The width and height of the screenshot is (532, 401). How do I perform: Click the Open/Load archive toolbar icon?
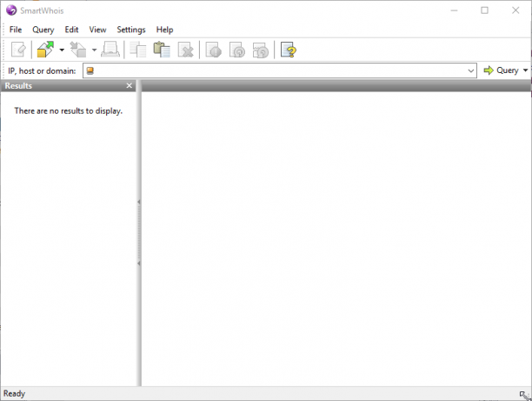pyautogui.click(x=45, y=50)
